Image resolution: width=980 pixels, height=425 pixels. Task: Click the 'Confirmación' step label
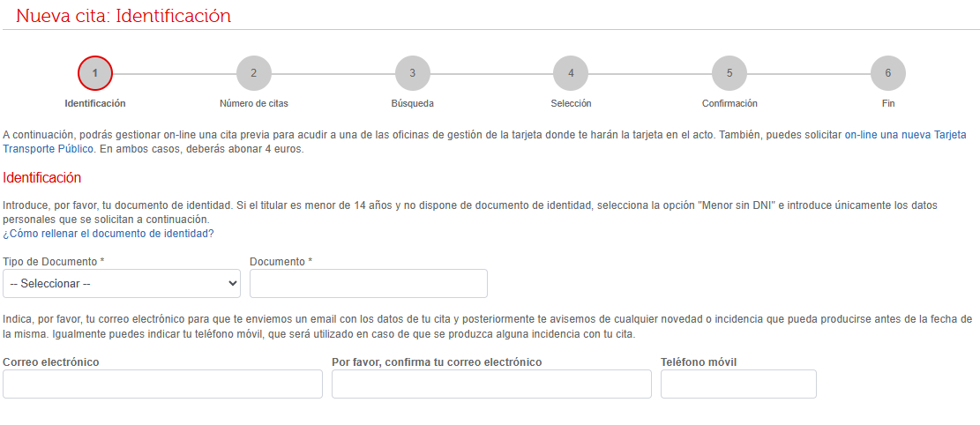(729, 103)
